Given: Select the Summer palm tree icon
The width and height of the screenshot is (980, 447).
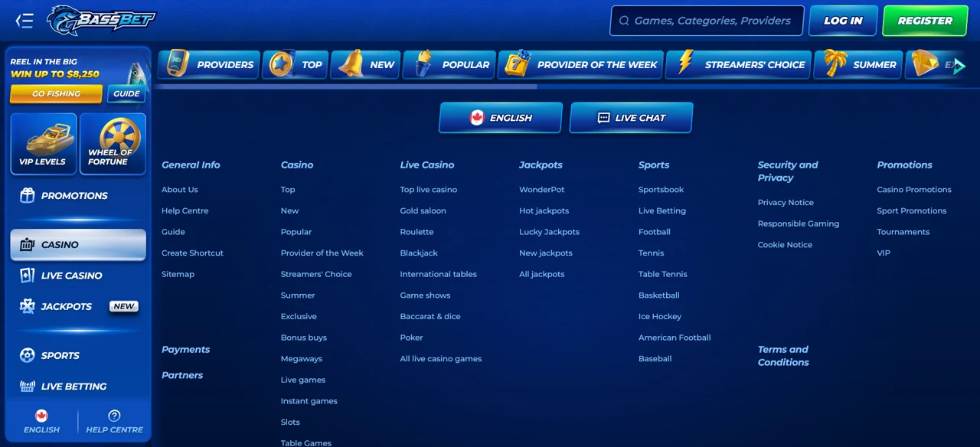Looking at the screenshot, I should click(835, 64).
